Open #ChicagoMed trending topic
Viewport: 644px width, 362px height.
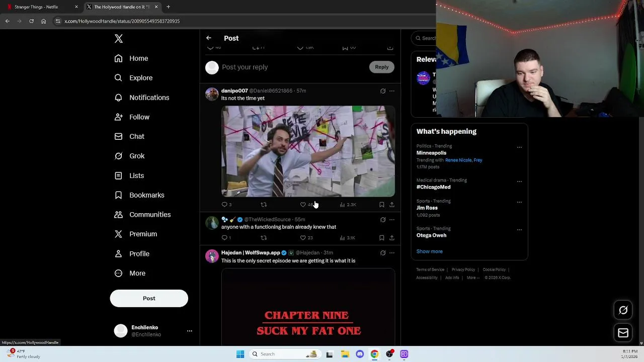point(433,187)
